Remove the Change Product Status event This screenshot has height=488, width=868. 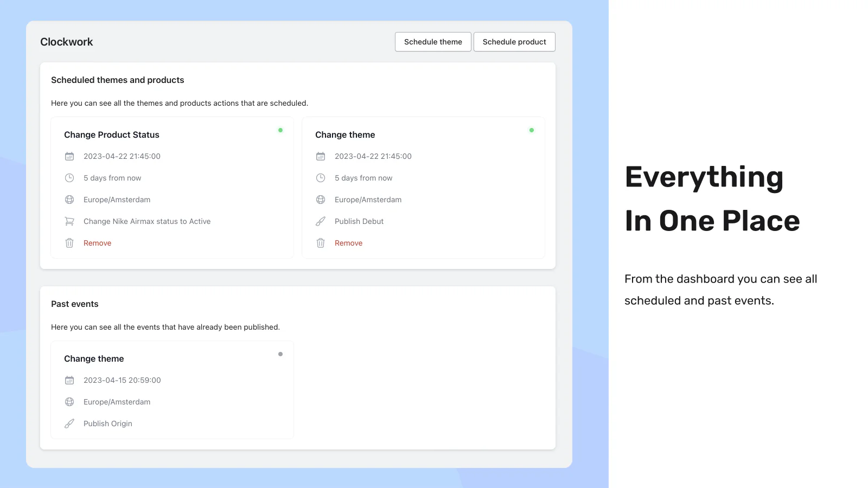pos(97,243)
